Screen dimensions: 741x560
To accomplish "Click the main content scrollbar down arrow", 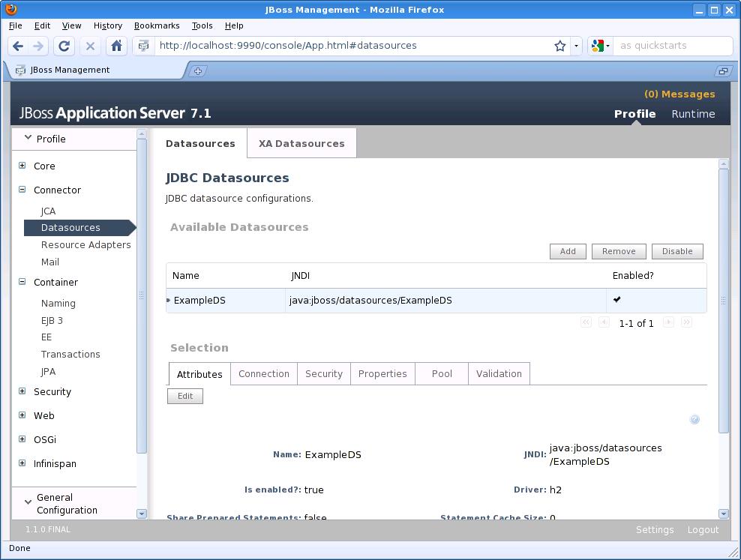I will [x=723, y=514].
